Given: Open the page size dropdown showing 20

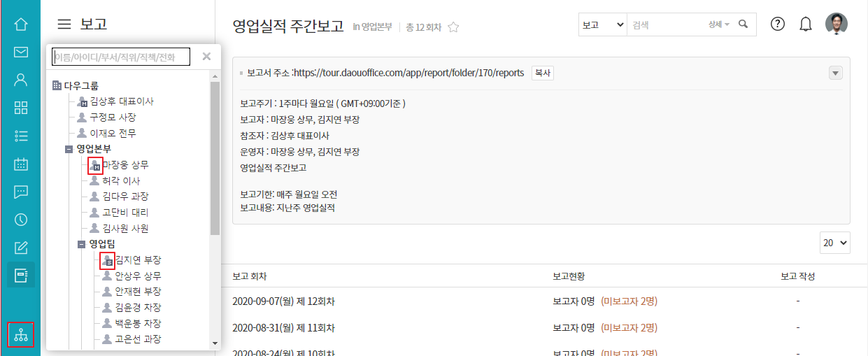Looking at the screenshot, I should tap(835, 243).
